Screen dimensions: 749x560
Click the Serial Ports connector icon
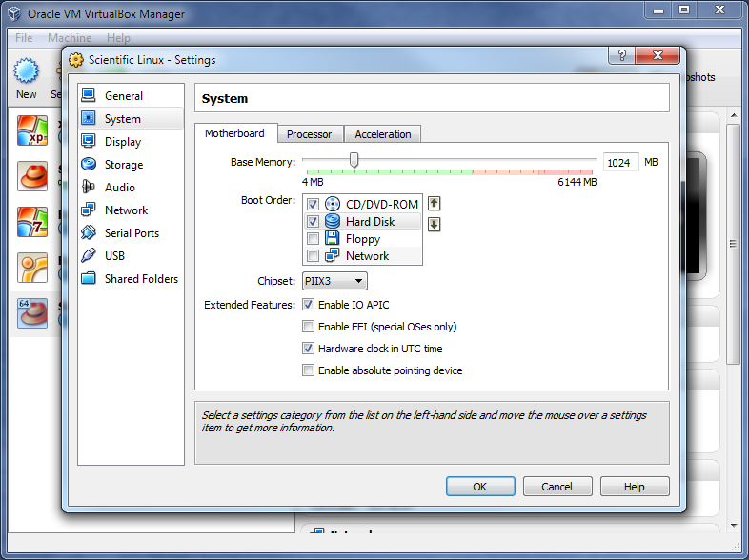(89, 232)
